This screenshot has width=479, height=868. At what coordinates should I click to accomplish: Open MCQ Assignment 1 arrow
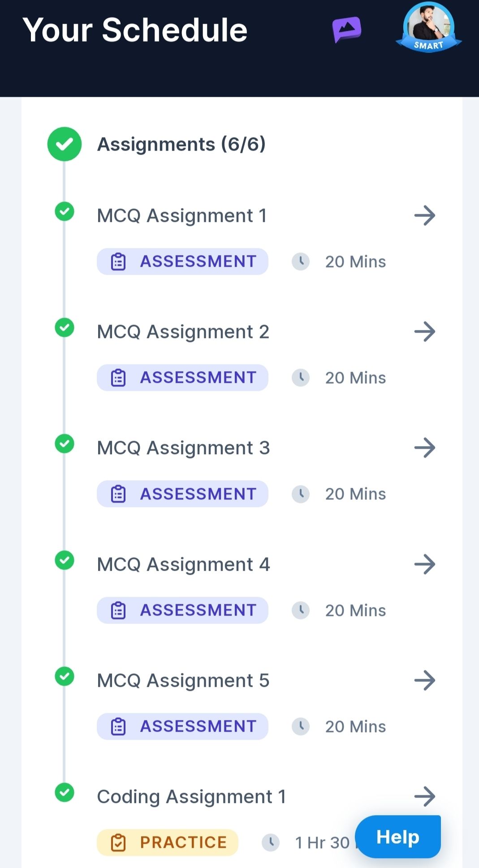pos(425,216)
